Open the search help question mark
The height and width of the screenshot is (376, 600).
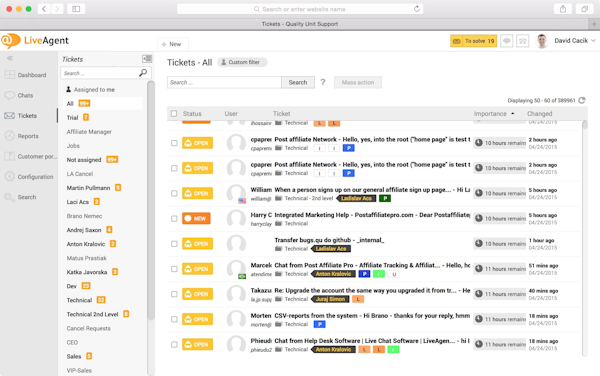click(x=323, y=82)
